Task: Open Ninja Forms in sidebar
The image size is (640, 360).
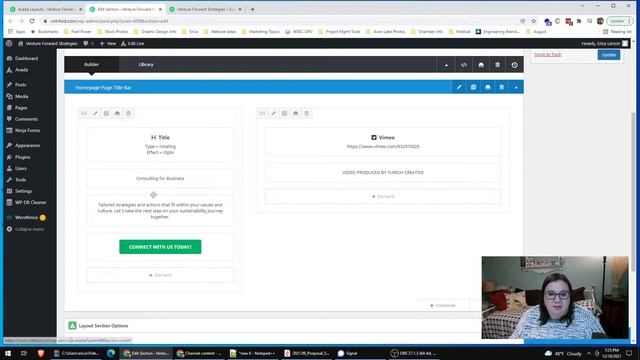Action: point(27,131)
